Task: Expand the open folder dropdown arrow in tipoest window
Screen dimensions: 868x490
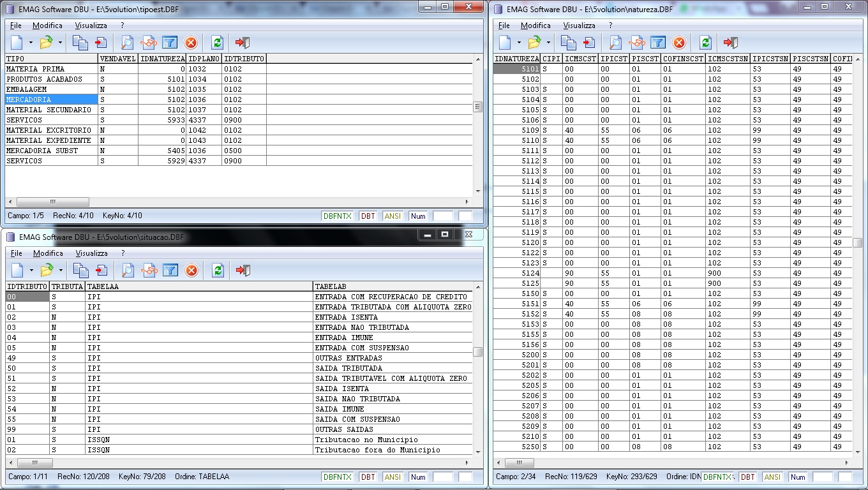Action: pos(61,43)
